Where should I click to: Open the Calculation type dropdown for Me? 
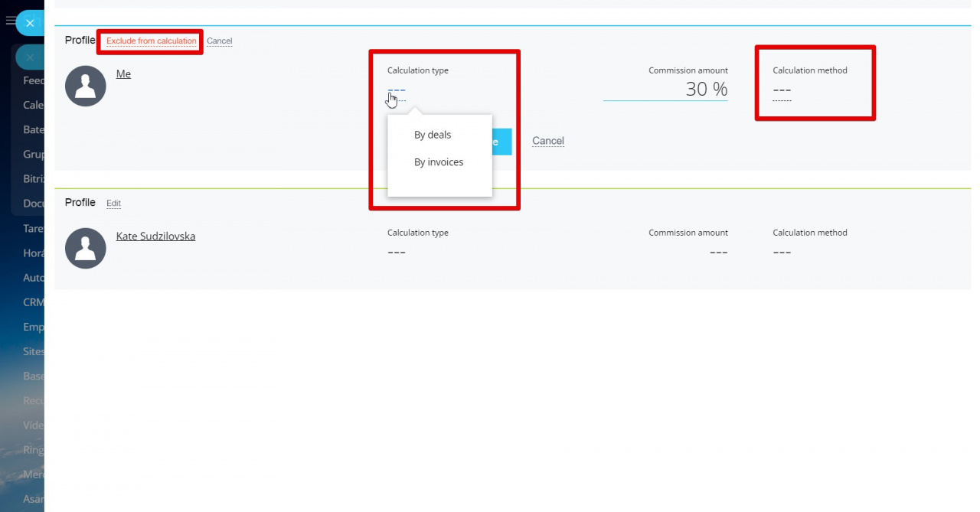pyautogui.click(x=396, y=91)
